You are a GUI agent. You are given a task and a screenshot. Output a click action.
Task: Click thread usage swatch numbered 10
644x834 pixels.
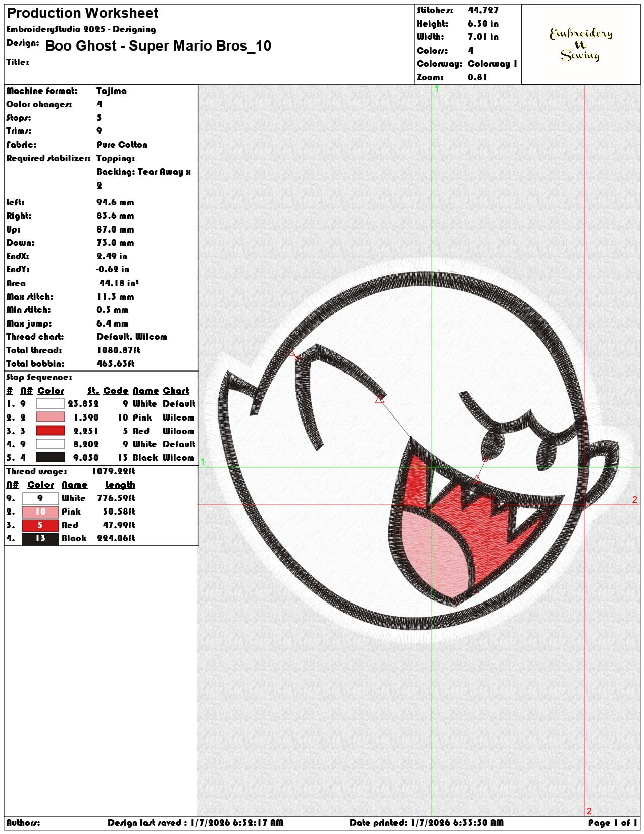coord(40,512)
